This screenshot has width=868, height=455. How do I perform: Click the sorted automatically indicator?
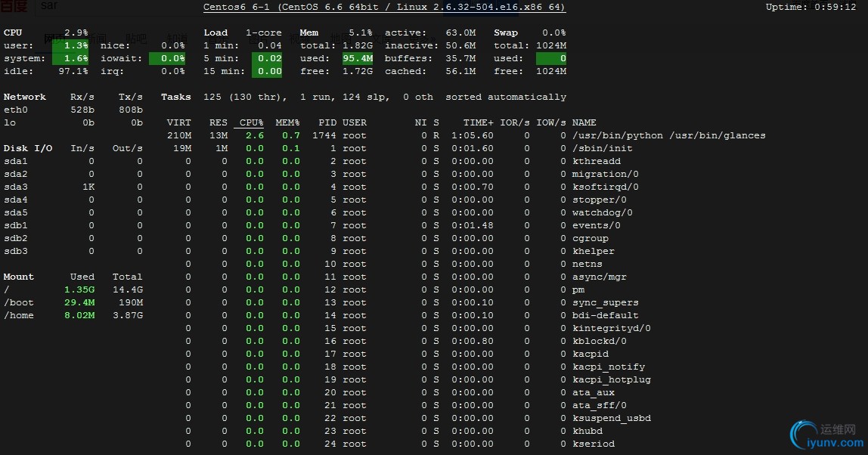click(x=505, y=97)
